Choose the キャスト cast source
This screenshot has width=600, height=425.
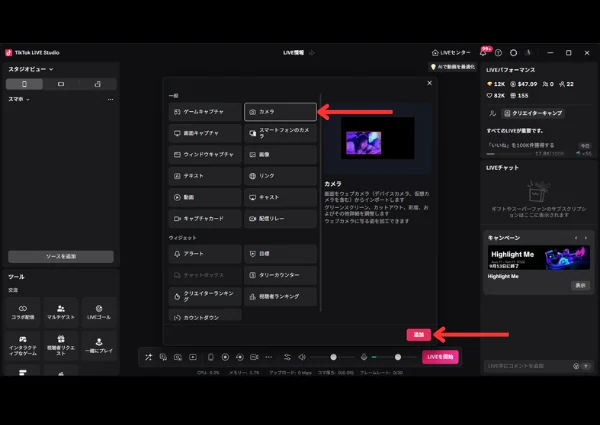(280, 197)
